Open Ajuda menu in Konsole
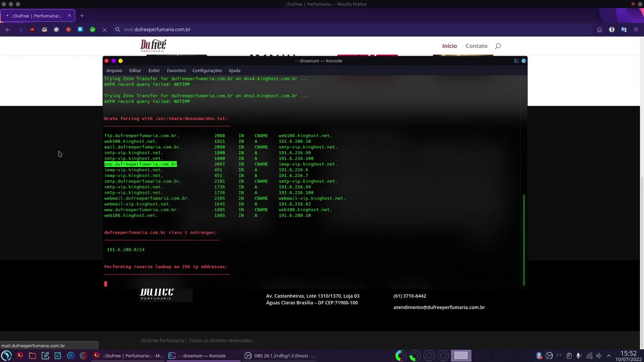Screen dimensions: 644x362 click(234, 70)
